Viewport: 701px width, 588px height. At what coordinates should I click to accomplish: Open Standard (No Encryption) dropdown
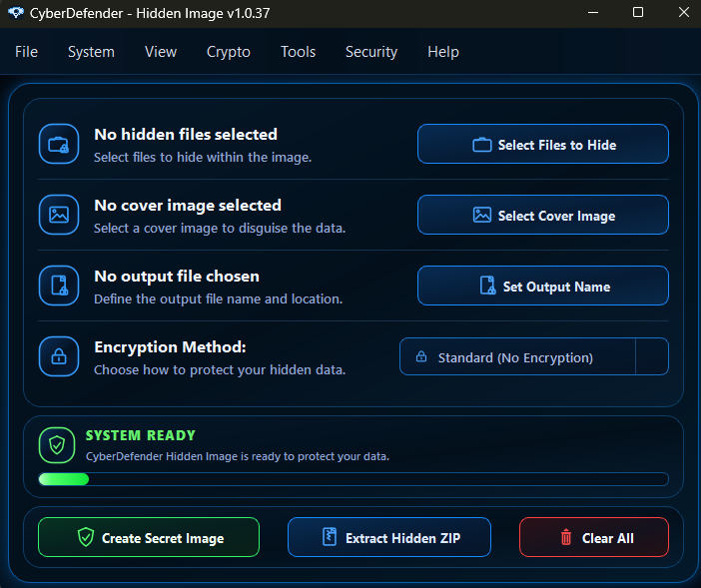tap(534, 356)
